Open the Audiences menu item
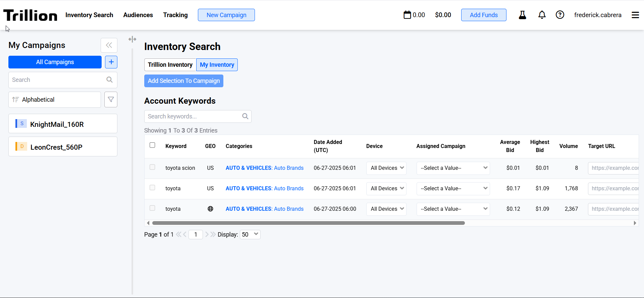This screenshot has height=298, width=644. 138,15
